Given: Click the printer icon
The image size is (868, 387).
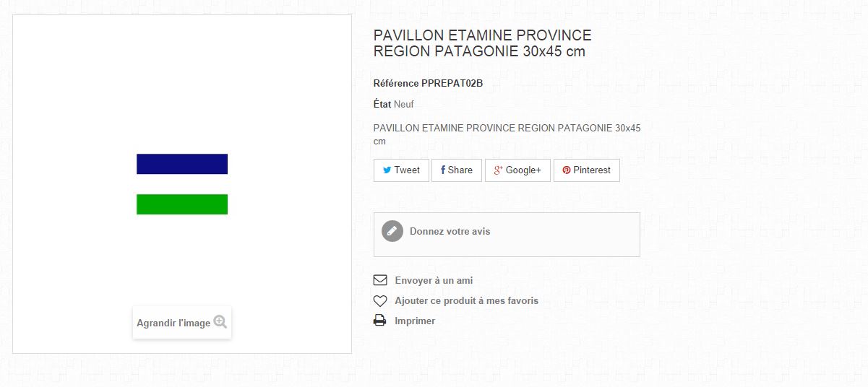Looking at the screenshot, I should pos(380,321).
